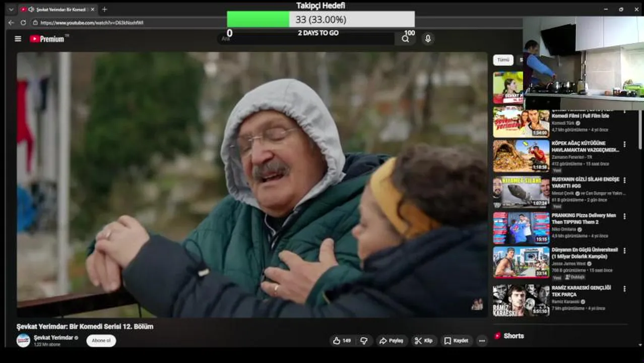Open Şevkat Yerimdar channel avatar
Image resolution: width=644 pixels, height=363 pixels.
coord(23,340)
